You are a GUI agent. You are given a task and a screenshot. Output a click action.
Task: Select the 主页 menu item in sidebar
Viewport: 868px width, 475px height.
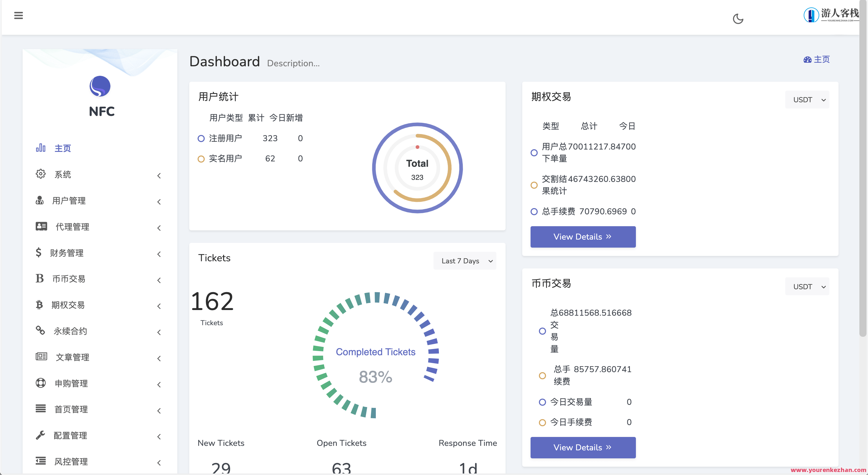(63, 148)
